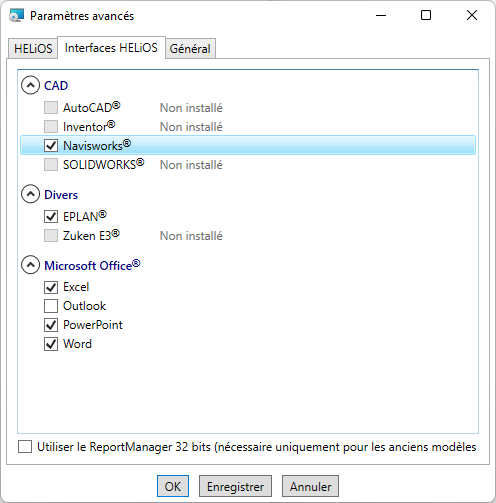Cancel with the Annuler button
This screenshot has width=496, height=503.
click(310, 486)
